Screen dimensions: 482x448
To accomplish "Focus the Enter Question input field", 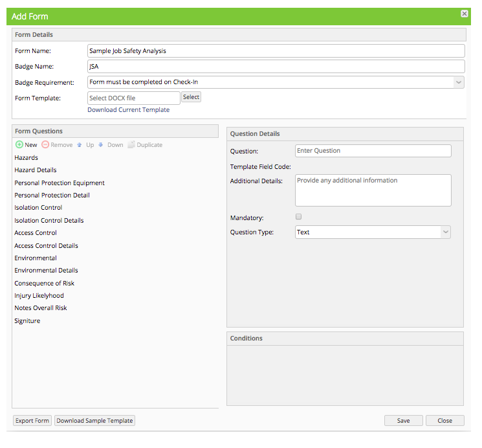I will (x=373, y=151).
